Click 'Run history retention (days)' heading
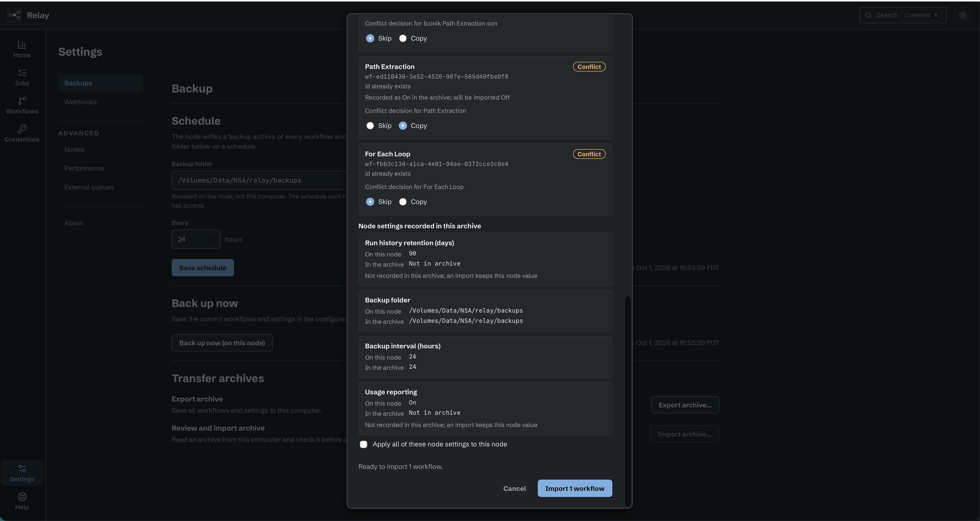980x521 pixels. pos(409,243)
